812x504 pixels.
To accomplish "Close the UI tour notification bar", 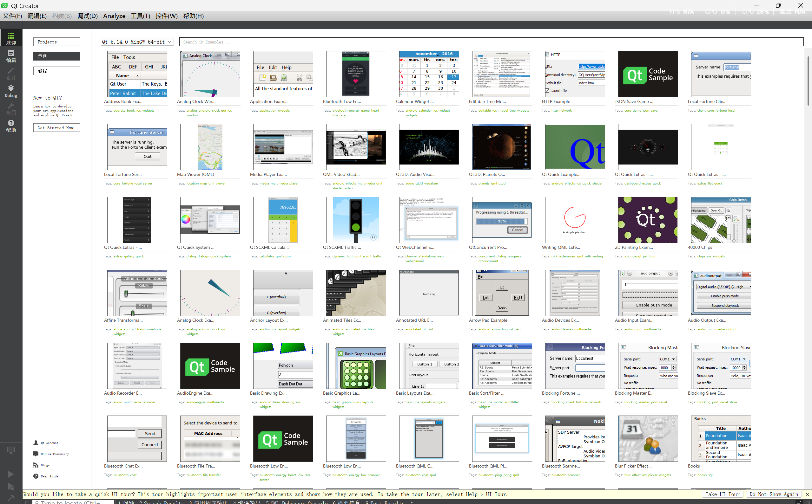I will 807,494.
